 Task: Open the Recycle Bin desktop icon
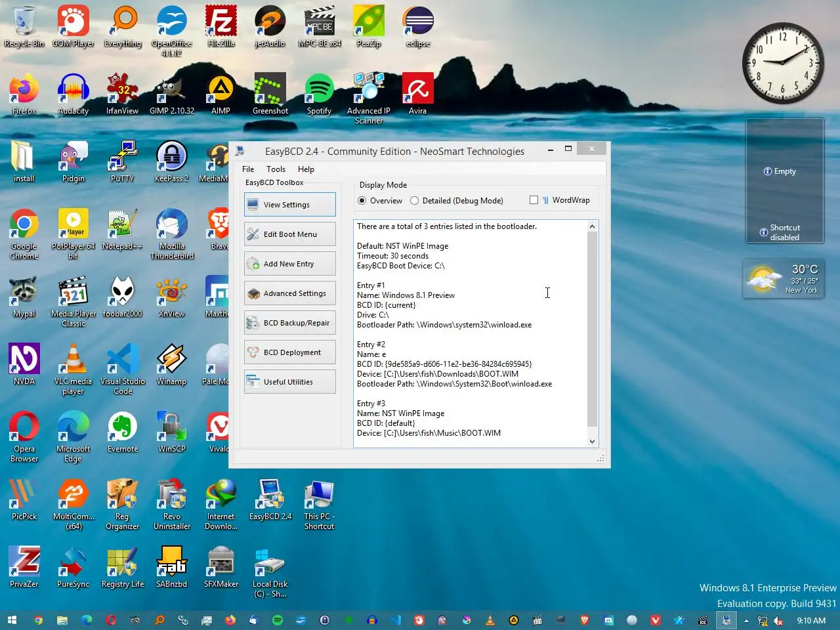tap(24, 28)
